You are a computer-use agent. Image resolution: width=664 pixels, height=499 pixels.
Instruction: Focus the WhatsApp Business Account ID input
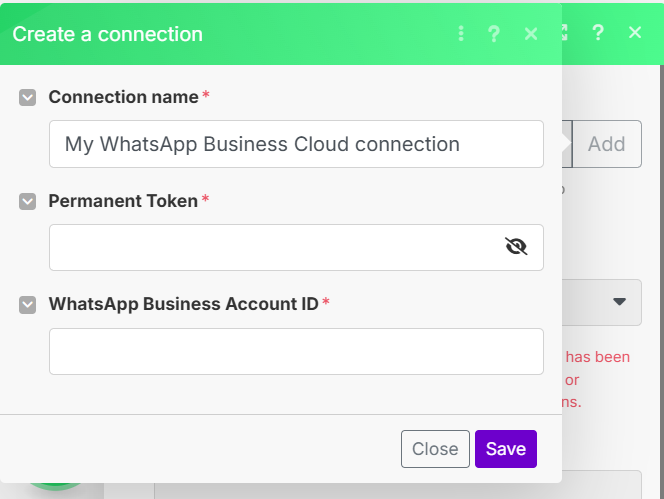[296, 351]
